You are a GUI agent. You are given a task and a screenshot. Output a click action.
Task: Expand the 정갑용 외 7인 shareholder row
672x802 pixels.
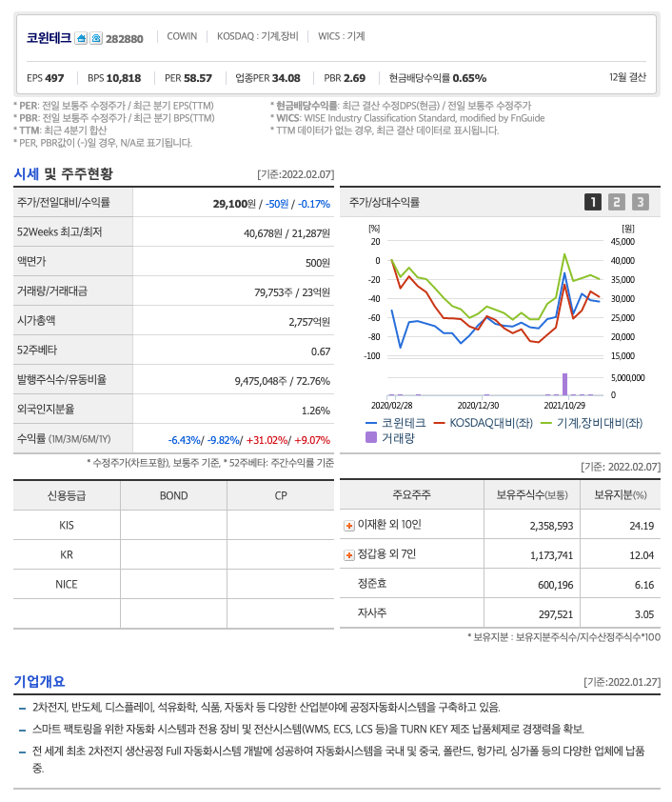point(349,555)
